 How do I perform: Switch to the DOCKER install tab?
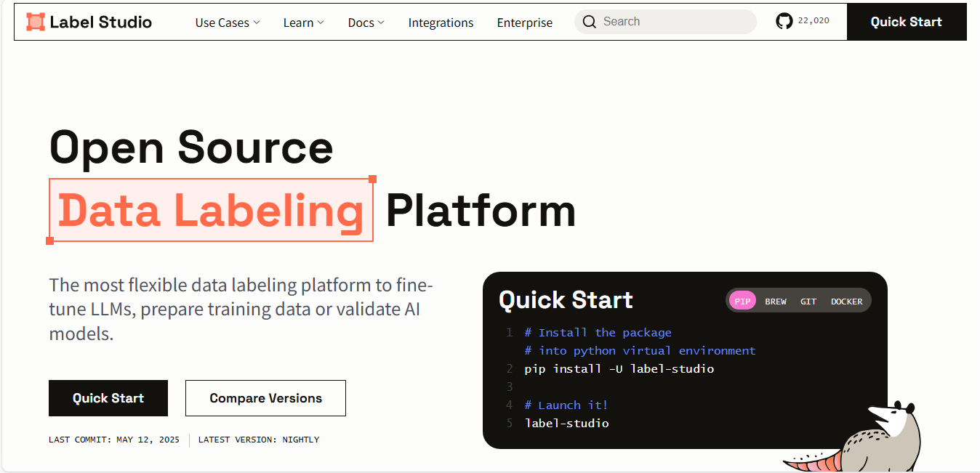tap(846, 301)
